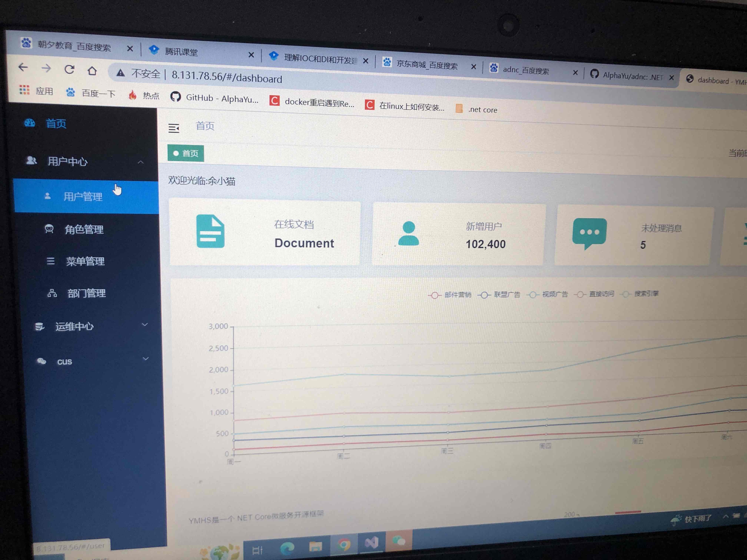This screenshot has width=747, height=560.
Task: Expand the cus menu chevron
Action: coord(146,359)
